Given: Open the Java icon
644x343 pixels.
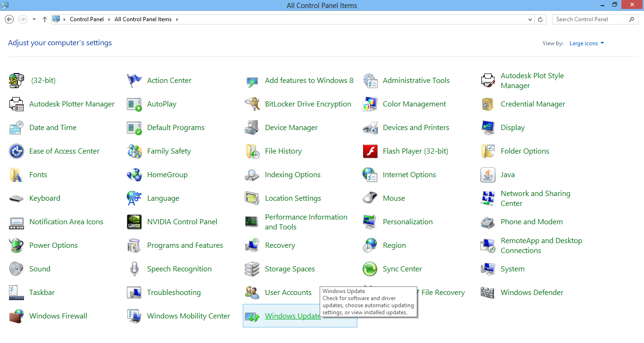Looking at the screenshot, I should [488, 175].
